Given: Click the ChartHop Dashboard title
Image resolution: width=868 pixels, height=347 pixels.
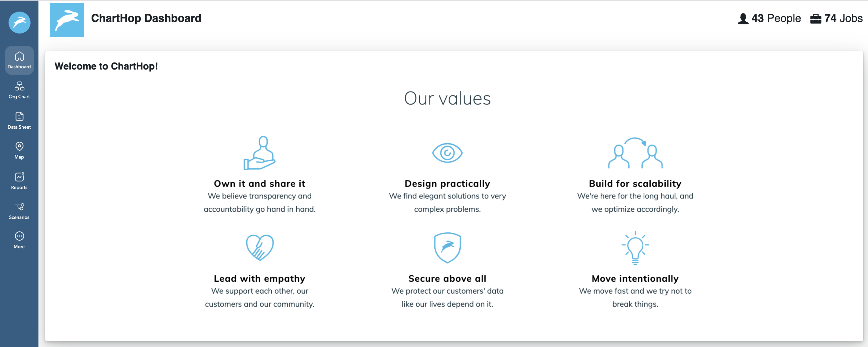Looking at the screenshot, I should click(146, 18).
